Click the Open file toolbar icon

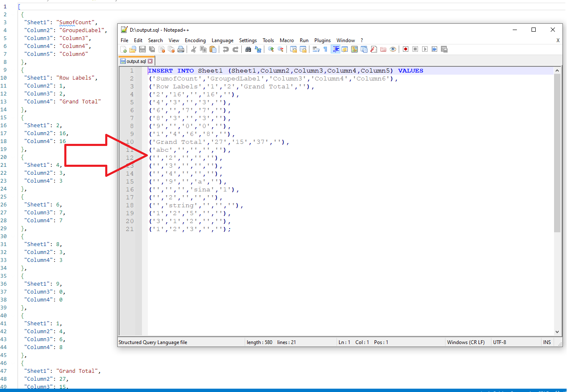coord(133,49)
